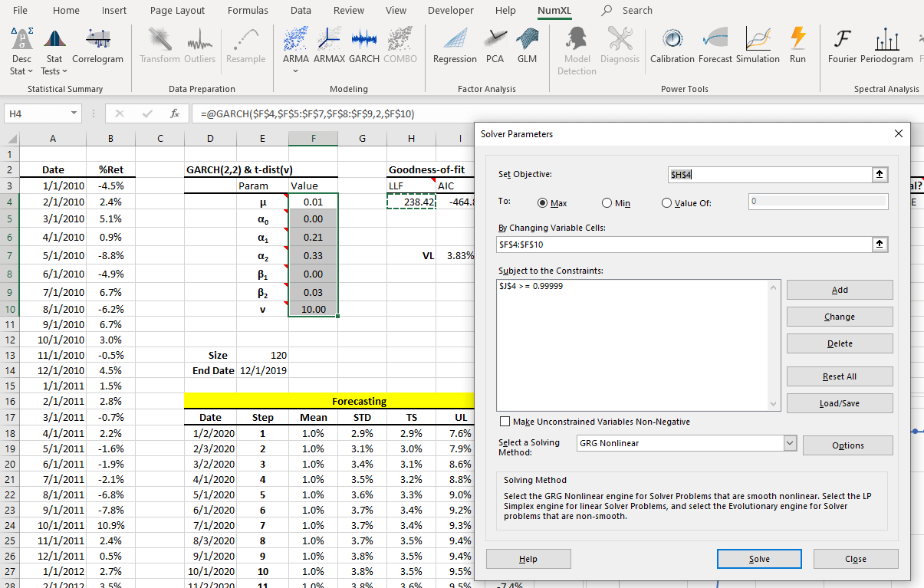Check Make Unconstrained Variables Non-Negative
Viewport: 924px width, 588px height.
[505, 422]
